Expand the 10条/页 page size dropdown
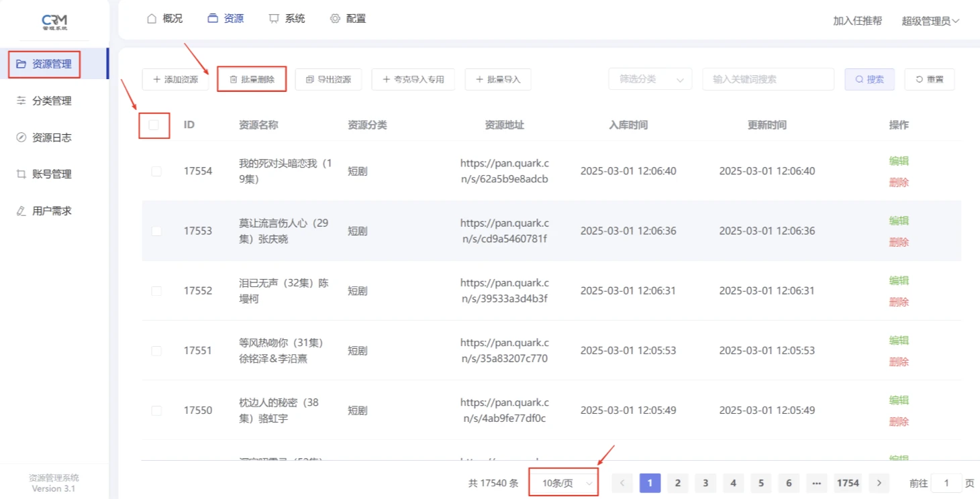The width and height of the screenshot is (980, 499). pyautogui.click(x=563, y=482)
